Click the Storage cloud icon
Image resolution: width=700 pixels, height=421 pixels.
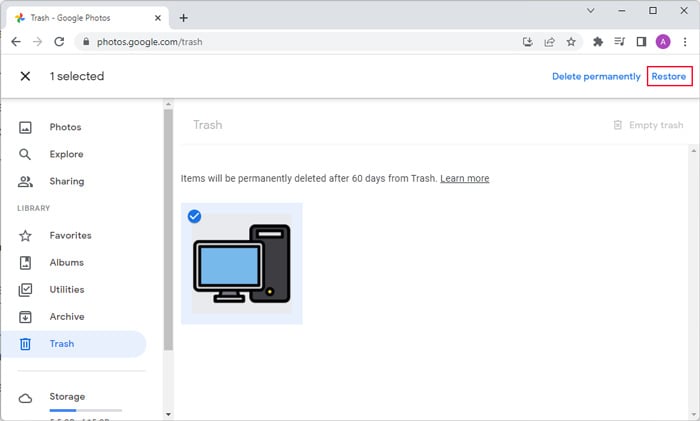pos(25,398)
